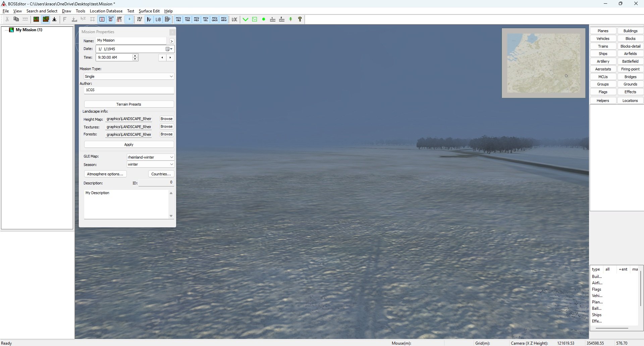644x346 pixels.
Task: Open the GUI Map dropdown
Action: pos(150,157)
